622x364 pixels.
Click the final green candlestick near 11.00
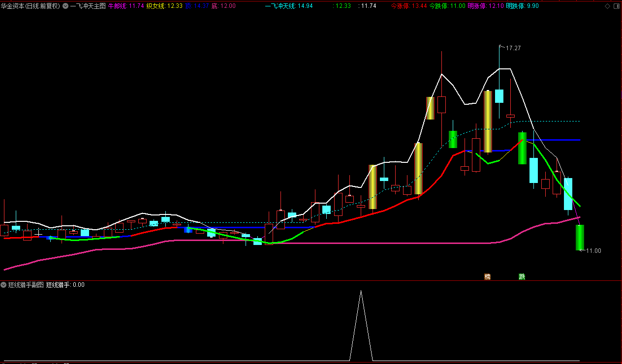[x=580, y=238]
